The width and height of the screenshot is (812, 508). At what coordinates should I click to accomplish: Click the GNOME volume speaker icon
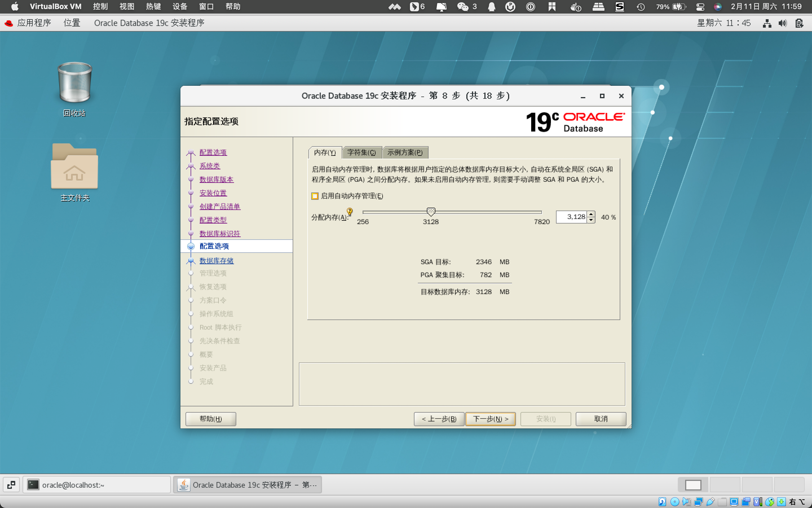(783, 23)
